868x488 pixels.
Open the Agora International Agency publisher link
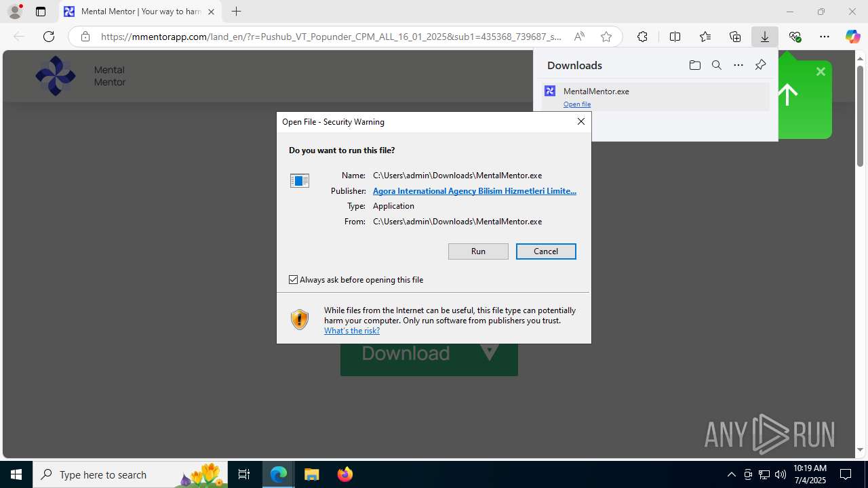point(475,191)
